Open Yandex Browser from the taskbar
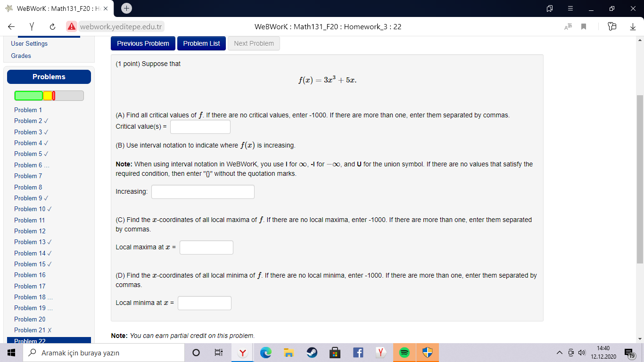 (243, 353)
